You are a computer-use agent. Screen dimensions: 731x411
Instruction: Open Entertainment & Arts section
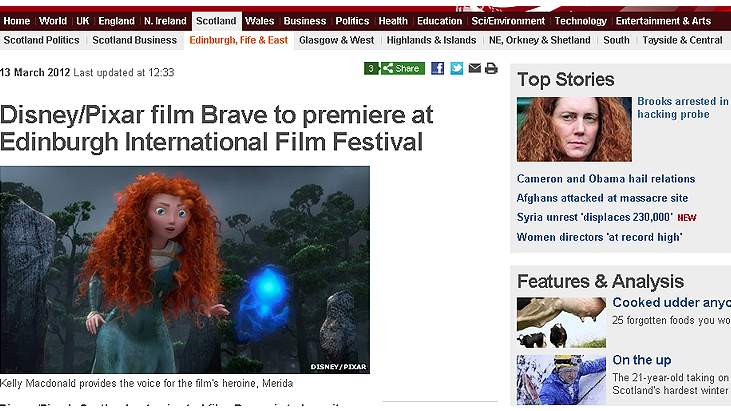click(663, 21)
